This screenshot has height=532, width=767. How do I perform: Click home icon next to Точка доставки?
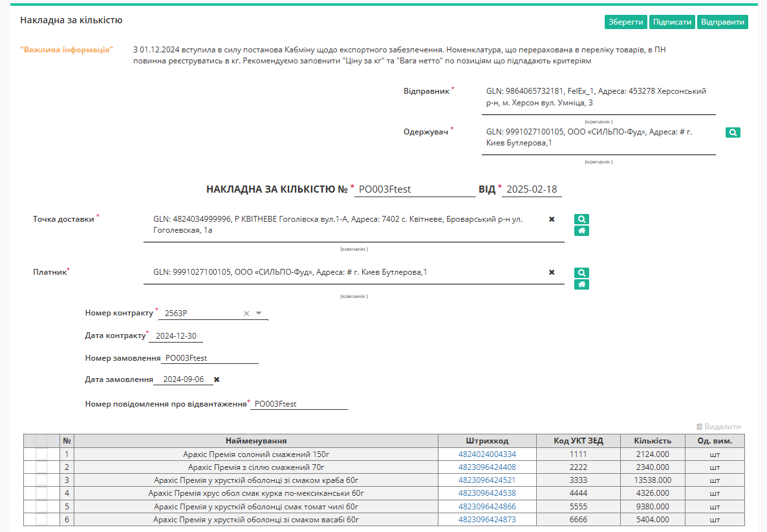pyautogui.click(x=581, y=231)
